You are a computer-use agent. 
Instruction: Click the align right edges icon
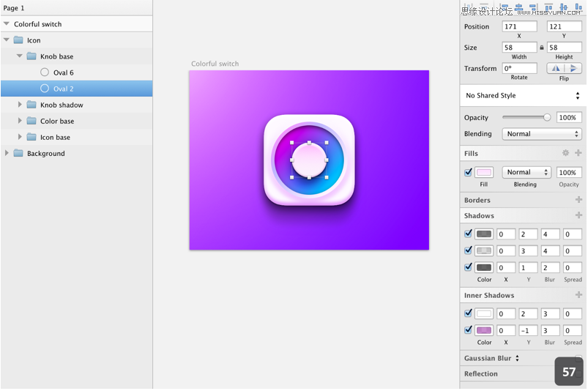coord(533,7)
